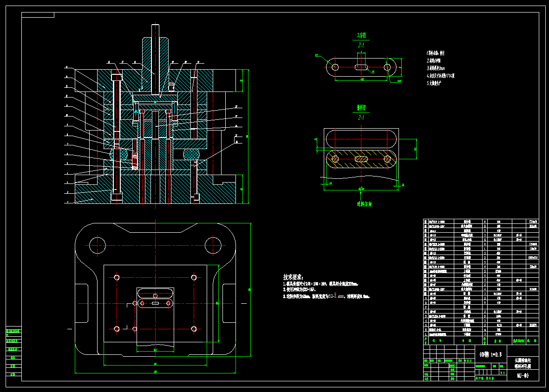Select the center slot in the 工序图 part outline
The height and width of the screenshot is (392, 549).
pyautogui.click(x=361, y=67)
